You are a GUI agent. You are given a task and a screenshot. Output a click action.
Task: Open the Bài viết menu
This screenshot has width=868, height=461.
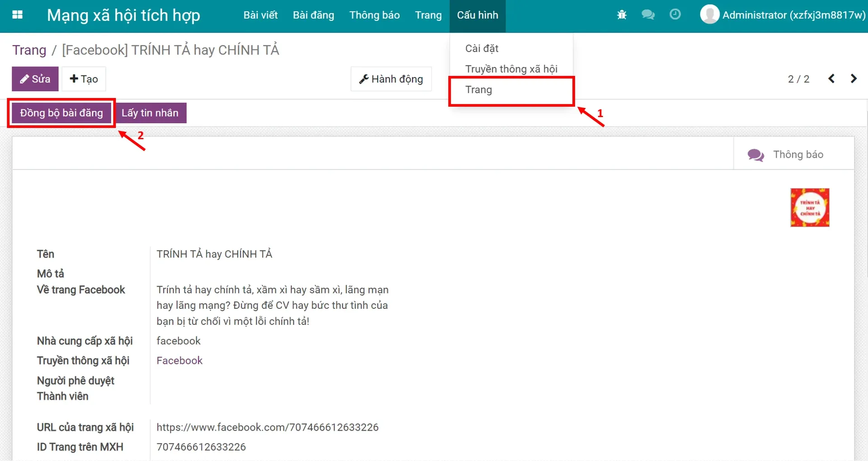tap(260, 15)
